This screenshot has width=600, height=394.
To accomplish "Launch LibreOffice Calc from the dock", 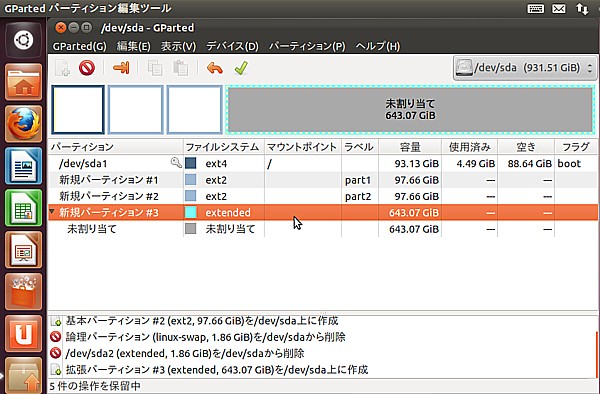I will click(24, 208).
